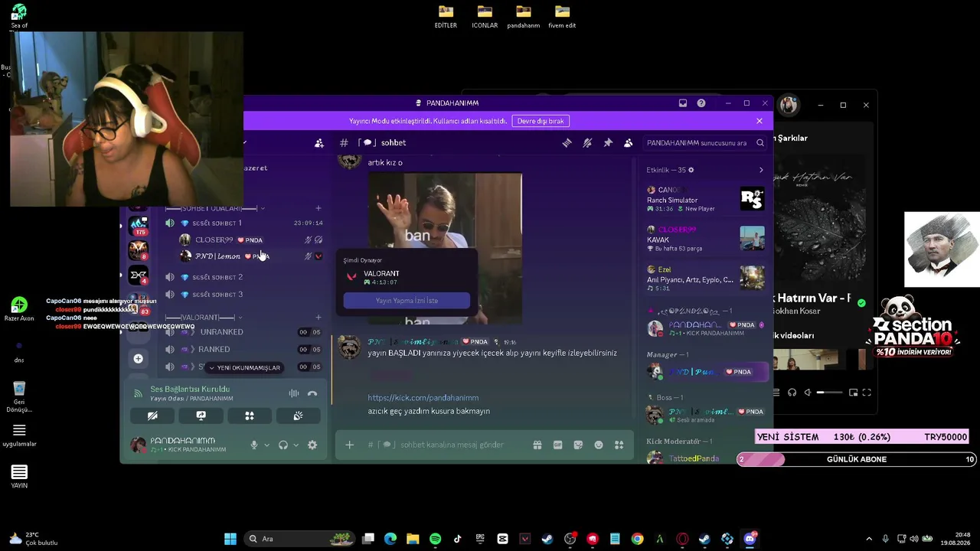Open soundboard in voice panel
Image resolution: width=980 pixels, height=551 pixels.
pos(298,416)
